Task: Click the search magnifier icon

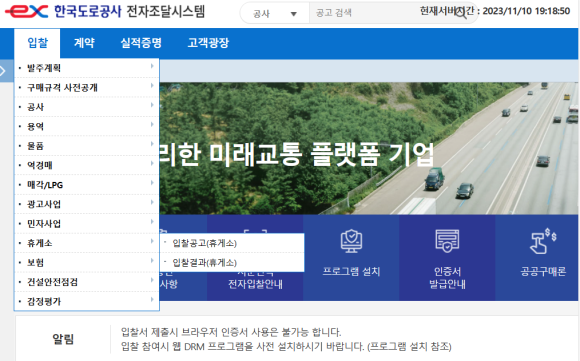Action: [461, 13]
